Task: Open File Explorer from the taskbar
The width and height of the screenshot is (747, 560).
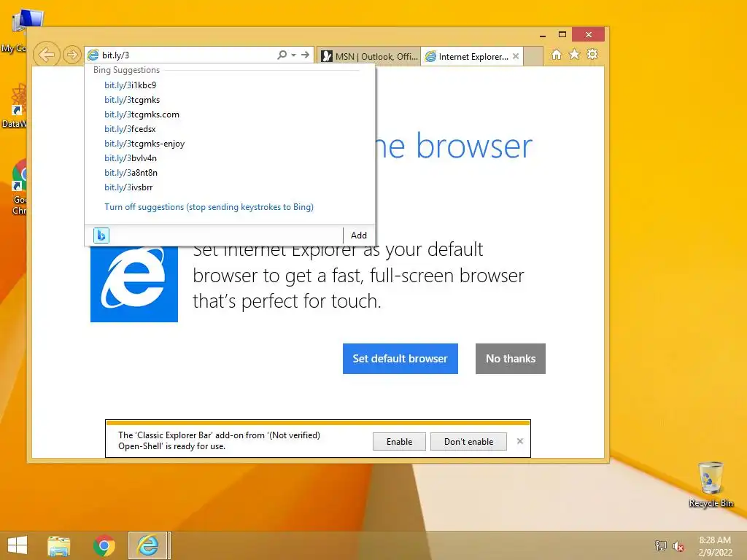Action: tap(58, 545)
